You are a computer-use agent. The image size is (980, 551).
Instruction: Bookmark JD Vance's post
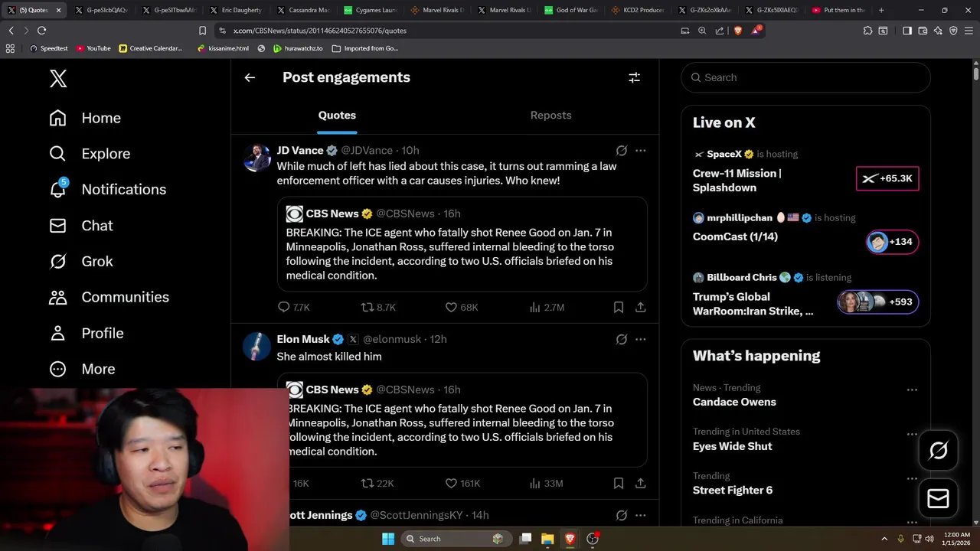[x=618, y=307]
